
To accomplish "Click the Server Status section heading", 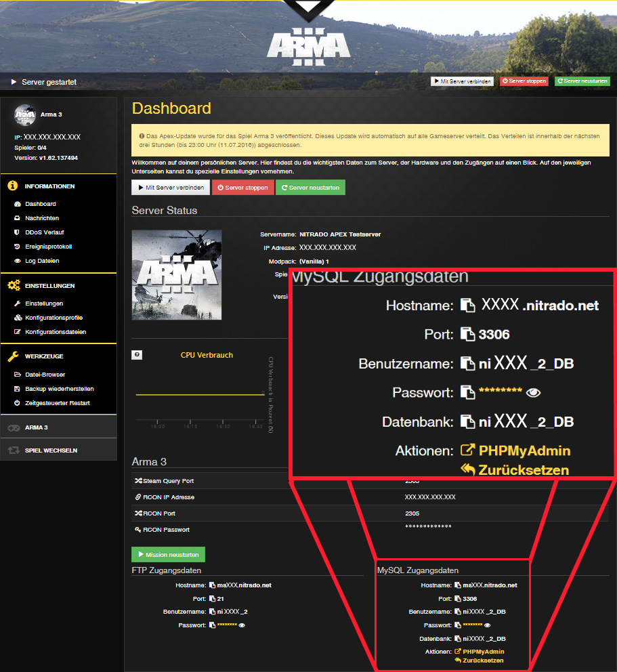I will [165, 211].
